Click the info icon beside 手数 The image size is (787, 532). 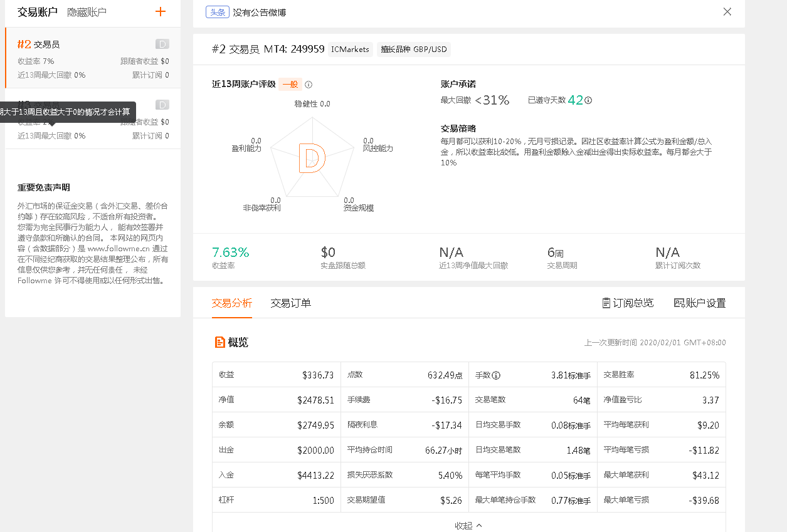point(496,375)
